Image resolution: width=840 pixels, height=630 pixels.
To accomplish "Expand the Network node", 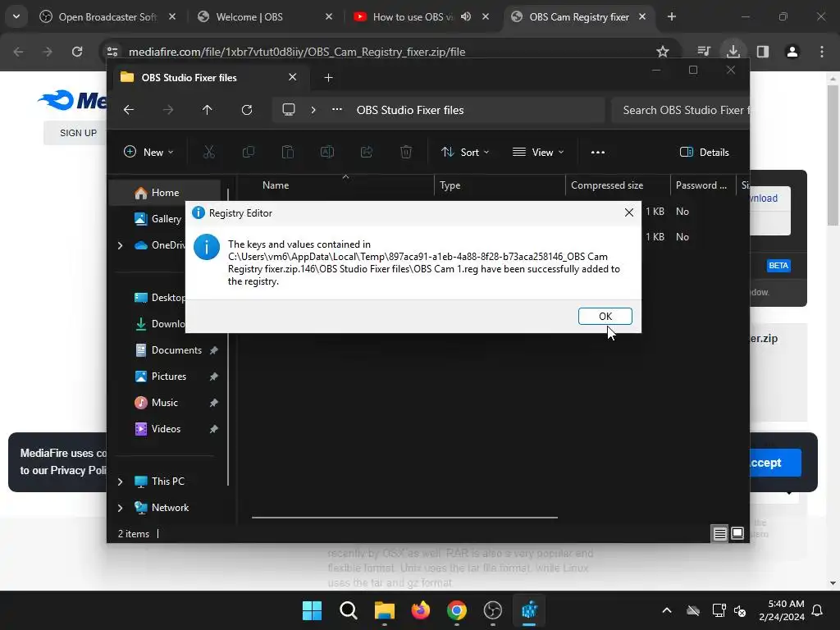I will tap(120, 508).
